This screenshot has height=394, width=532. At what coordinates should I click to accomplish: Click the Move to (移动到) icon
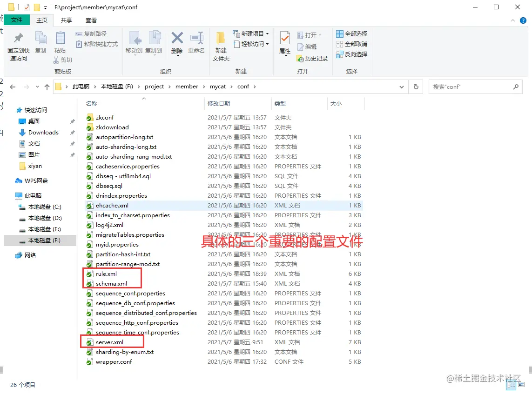(x=135, y=38)
